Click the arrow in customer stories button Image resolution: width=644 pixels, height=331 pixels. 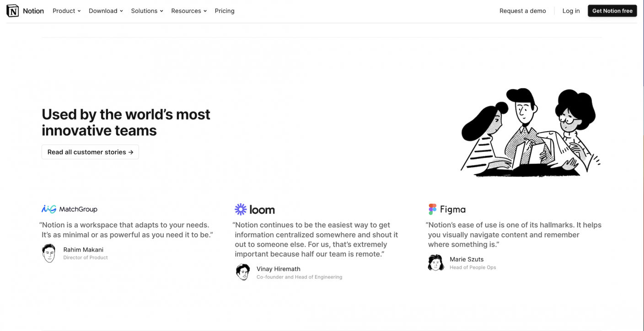[132, 152]
